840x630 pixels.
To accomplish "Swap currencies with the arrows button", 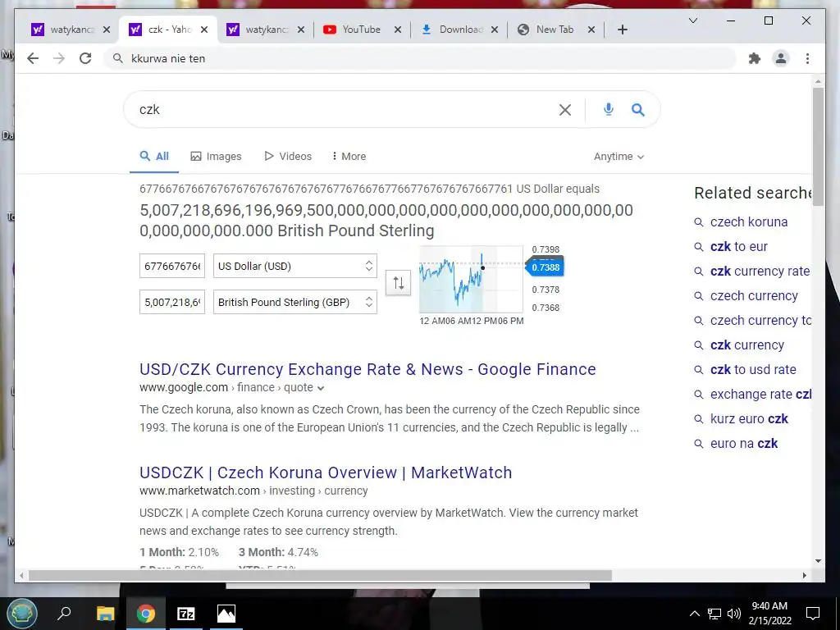I will [x=398, y=283].
